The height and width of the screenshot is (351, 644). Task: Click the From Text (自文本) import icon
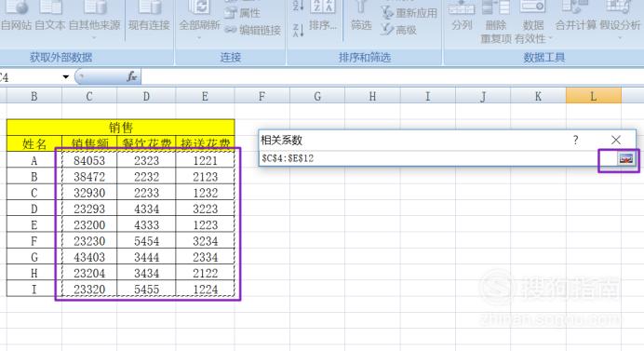tap(50, 7)
